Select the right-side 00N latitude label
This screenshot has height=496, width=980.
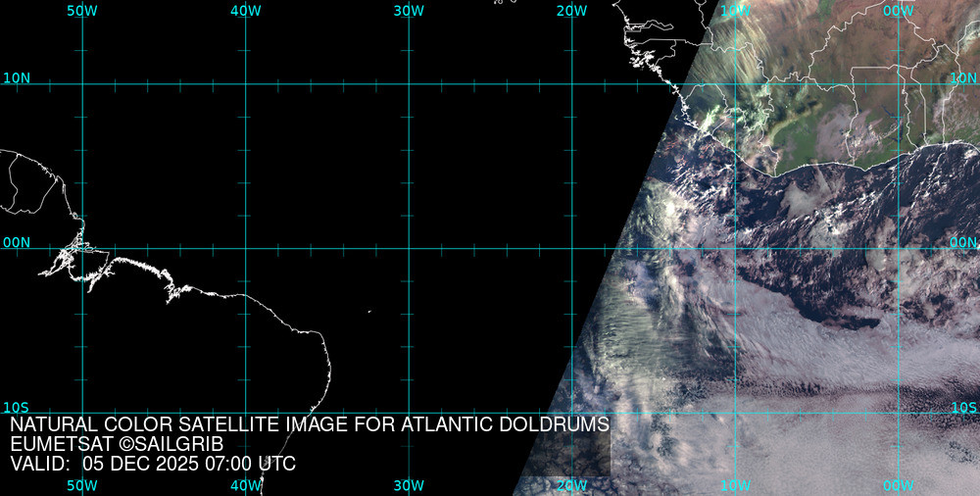(x=963, y=242)
